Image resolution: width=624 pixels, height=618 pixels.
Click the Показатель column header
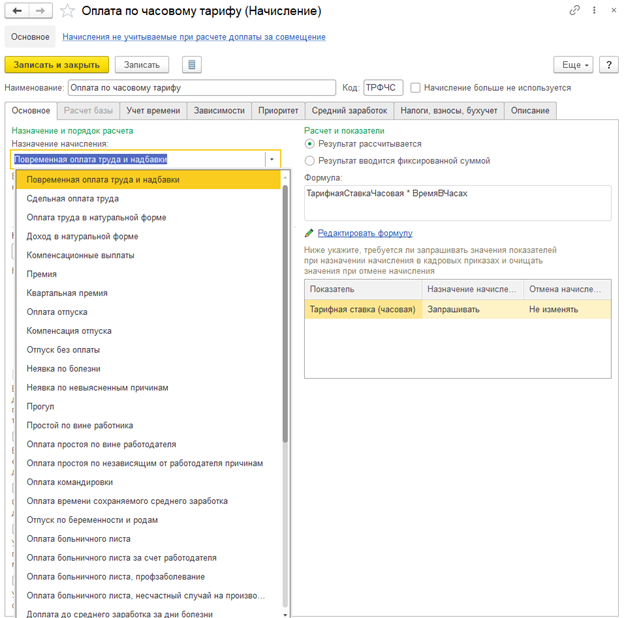click(363, 289)
